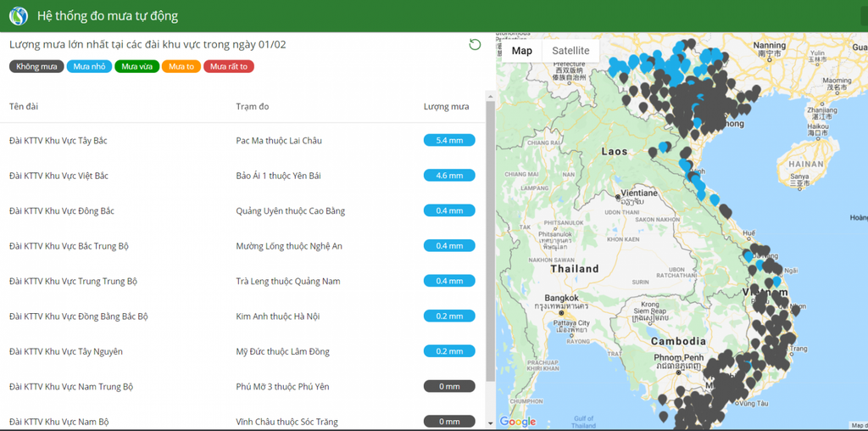
Task: Click station 'Quảng Uyên thuộc Cao Bằng'
Action: [x=290, y=211]
